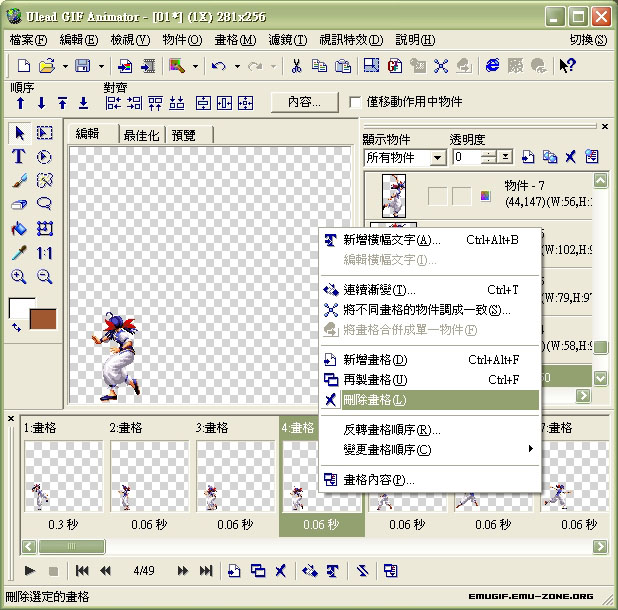
Task: Open the 物件(O) menu
Action: click(x=182, y=40)
